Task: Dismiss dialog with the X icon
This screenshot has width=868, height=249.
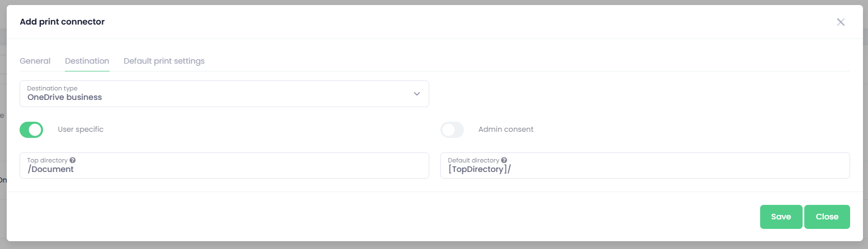Action: coord(840,22)
